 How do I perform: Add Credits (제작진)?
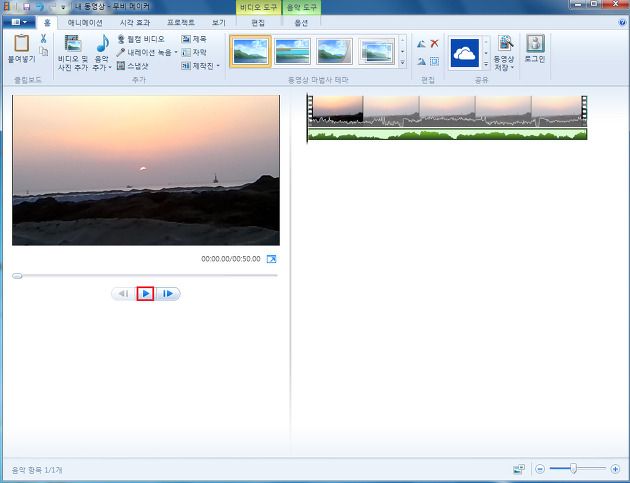[197, 65]
